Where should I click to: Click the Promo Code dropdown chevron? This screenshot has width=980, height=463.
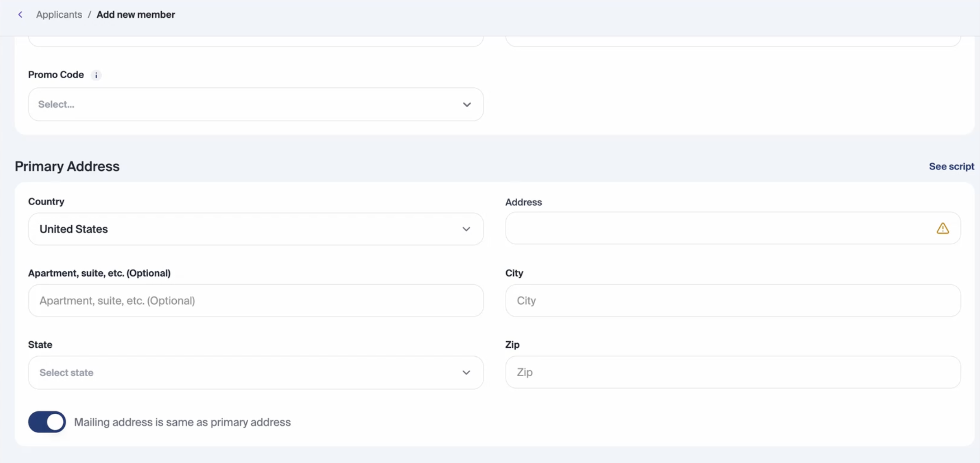466,104
